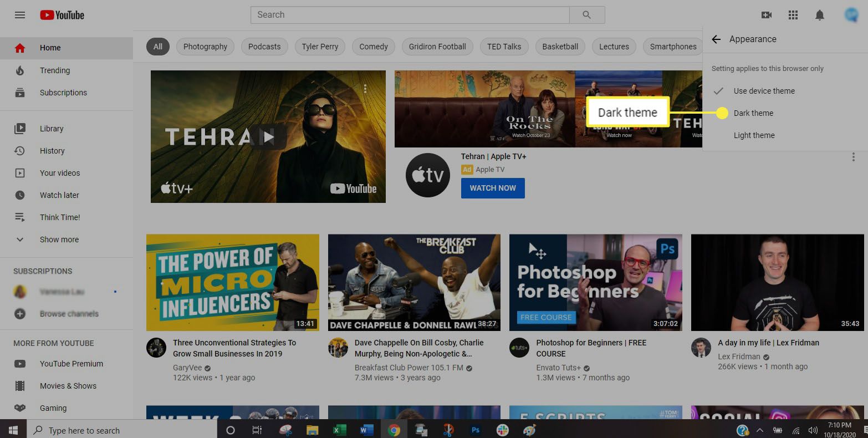Select the Basketball filter chip
Viewport: 868px width, 438px height.
point(560,47)
